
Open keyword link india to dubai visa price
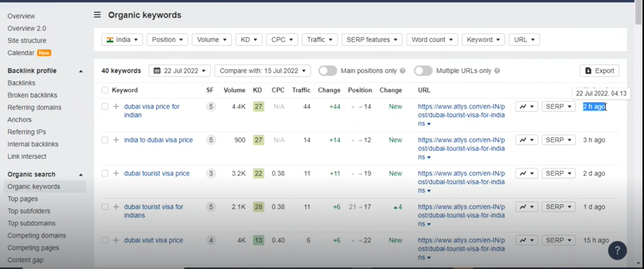pyautogui.click(x=159, y=140)
